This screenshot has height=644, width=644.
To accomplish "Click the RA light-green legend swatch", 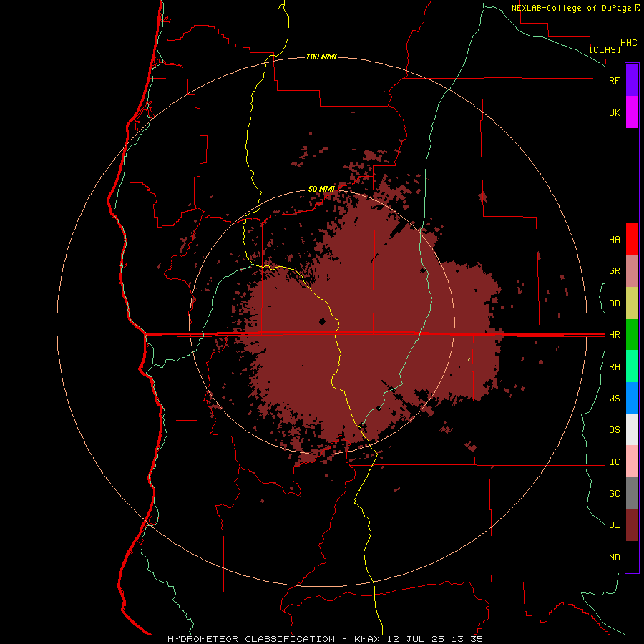I will pos(632,366).
